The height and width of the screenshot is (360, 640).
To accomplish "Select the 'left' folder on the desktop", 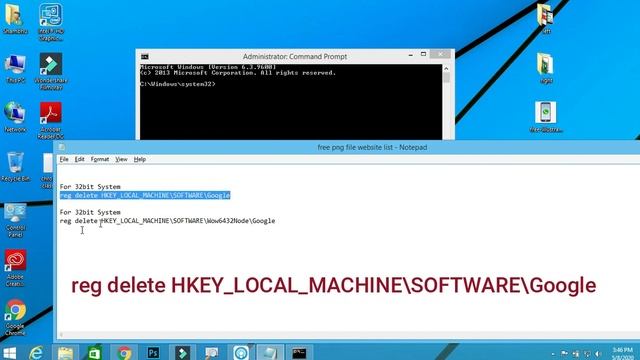I will (x=546, y=18).
